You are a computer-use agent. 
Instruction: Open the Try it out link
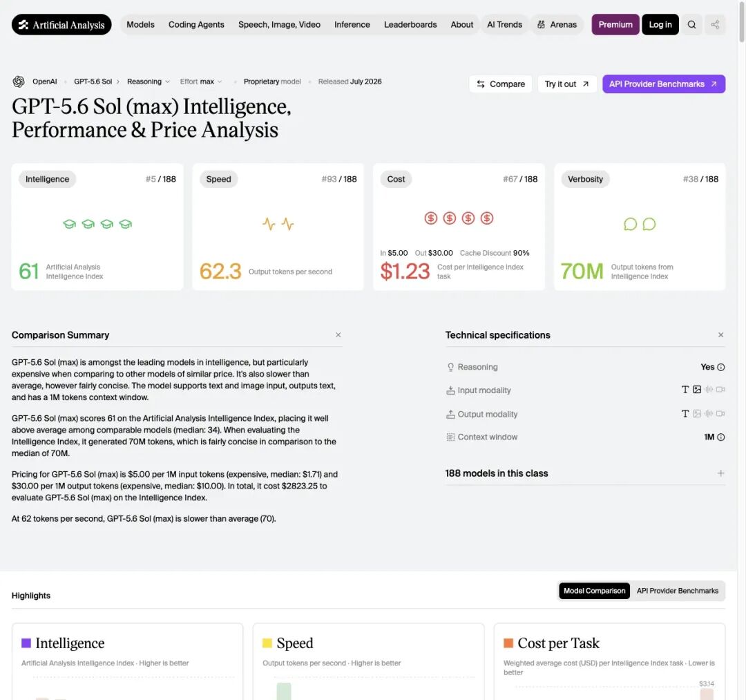[566, 84]
